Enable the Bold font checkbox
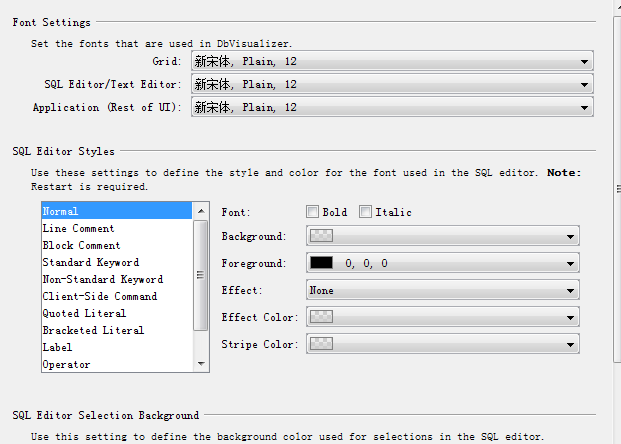 click(312, 212)
